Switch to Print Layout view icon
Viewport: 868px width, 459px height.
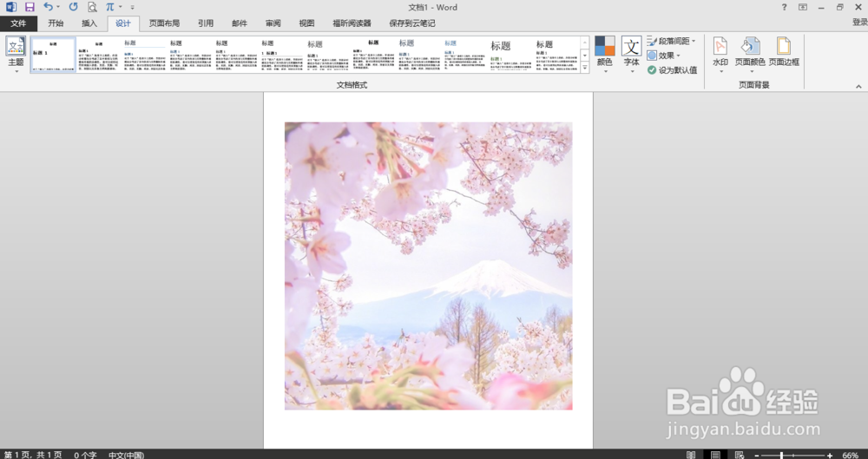[715, 455]
